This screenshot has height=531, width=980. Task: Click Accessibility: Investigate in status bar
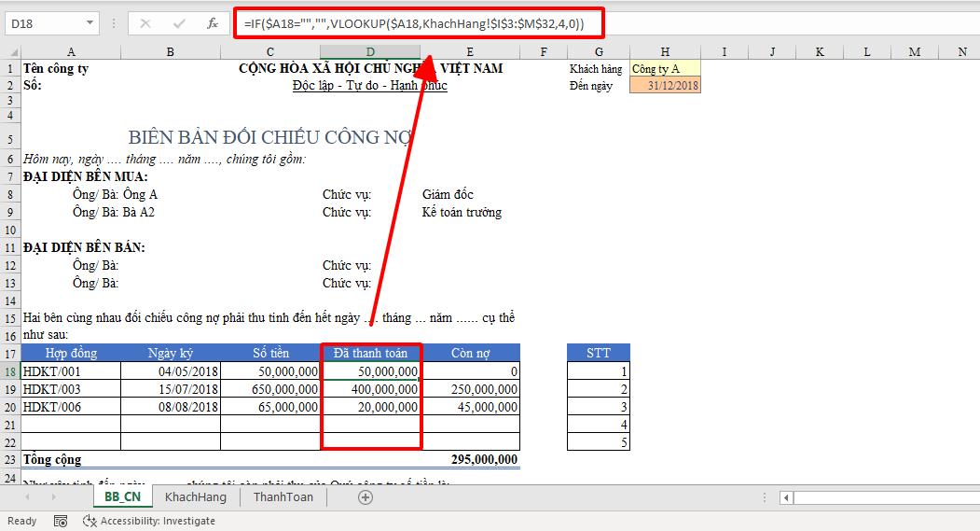(x=149, y=521)
